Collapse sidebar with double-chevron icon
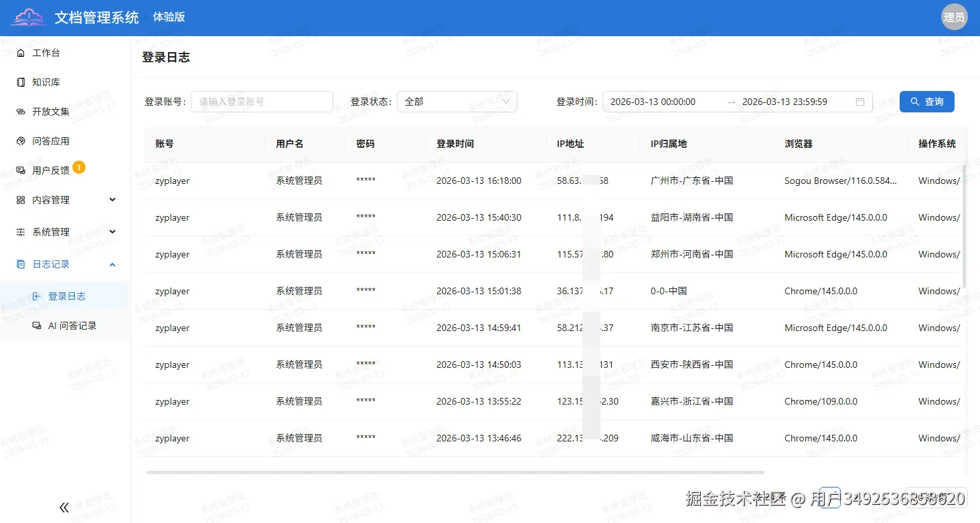Image resolution: width=980 pixels, height=523 pixels. point(64,508)
